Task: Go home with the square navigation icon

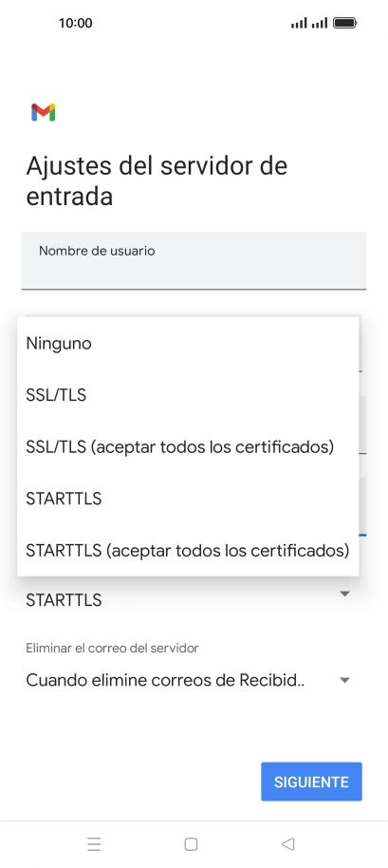Action: click(192, 844)
